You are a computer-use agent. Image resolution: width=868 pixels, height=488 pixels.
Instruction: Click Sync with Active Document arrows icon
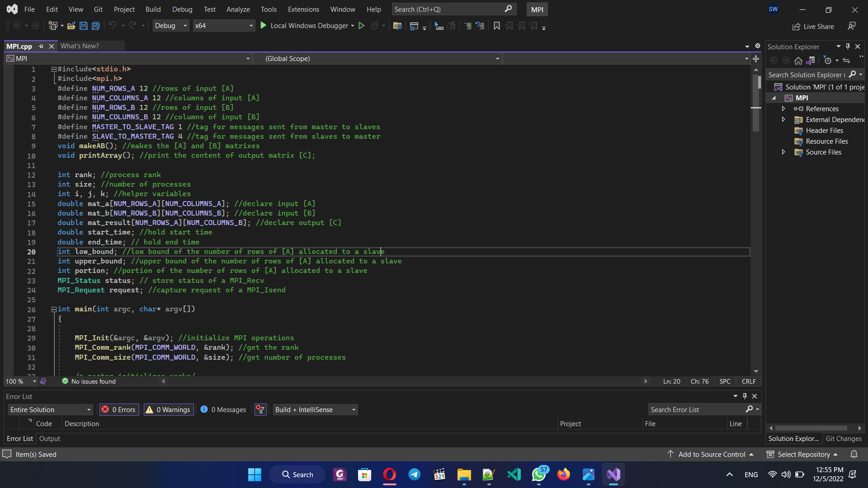(846, 61)
